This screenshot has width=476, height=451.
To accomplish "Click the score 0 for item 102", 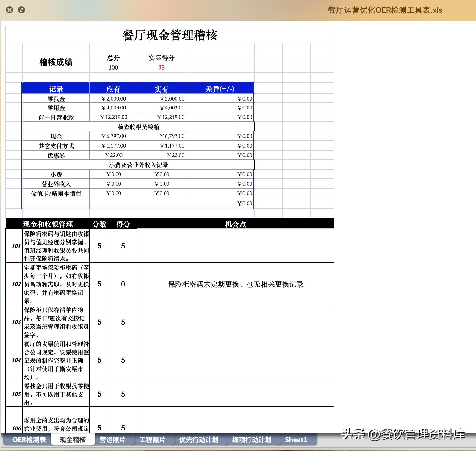I will tap(123, 284).
